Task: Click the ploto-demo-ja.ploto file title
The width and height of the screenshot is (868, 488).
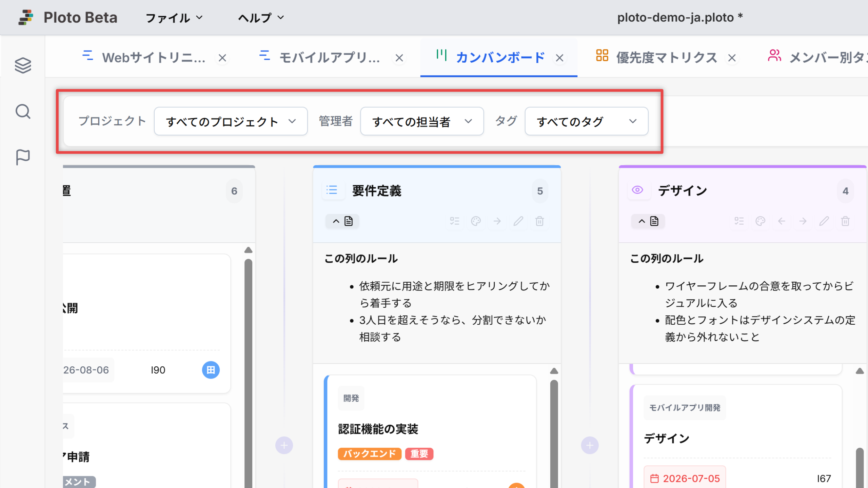Action: click(x=680, y=17)
